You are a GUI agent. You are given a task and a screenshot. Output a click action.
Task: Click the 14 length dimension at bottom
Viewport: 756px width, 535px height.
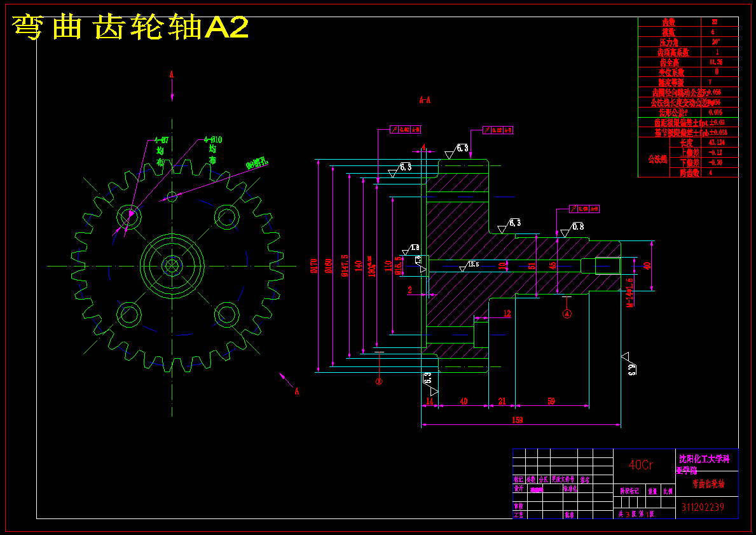point(430,401)
